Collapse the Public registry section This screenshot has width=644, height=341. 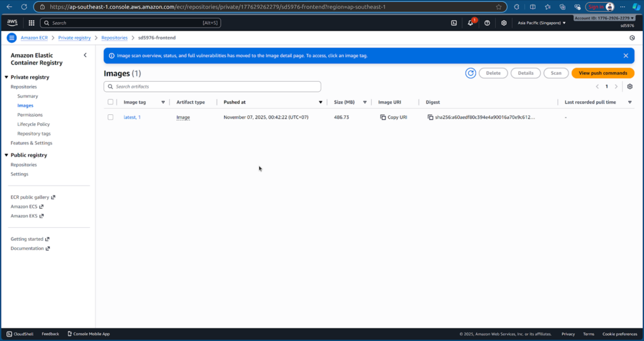tap(6, 155)
